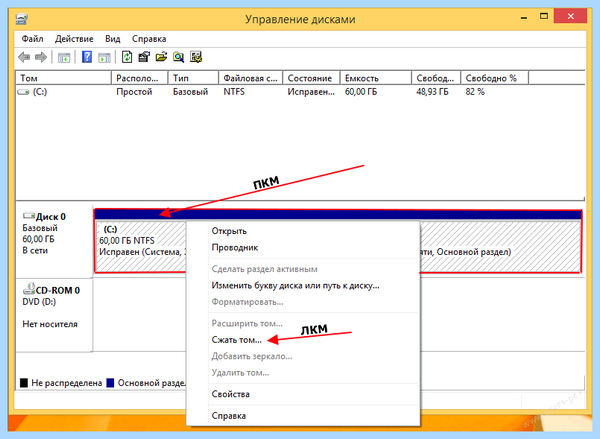
Task: Click the NTFS cell in volume row
Action: click(x=234, y=92)
